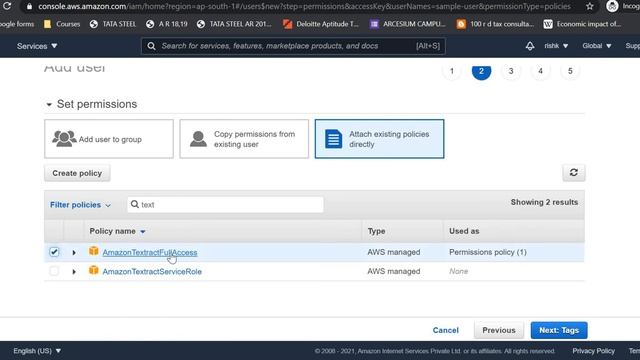Go to wizard step 3
Viewport: 640px width, 360px height.
pos(511,71)
